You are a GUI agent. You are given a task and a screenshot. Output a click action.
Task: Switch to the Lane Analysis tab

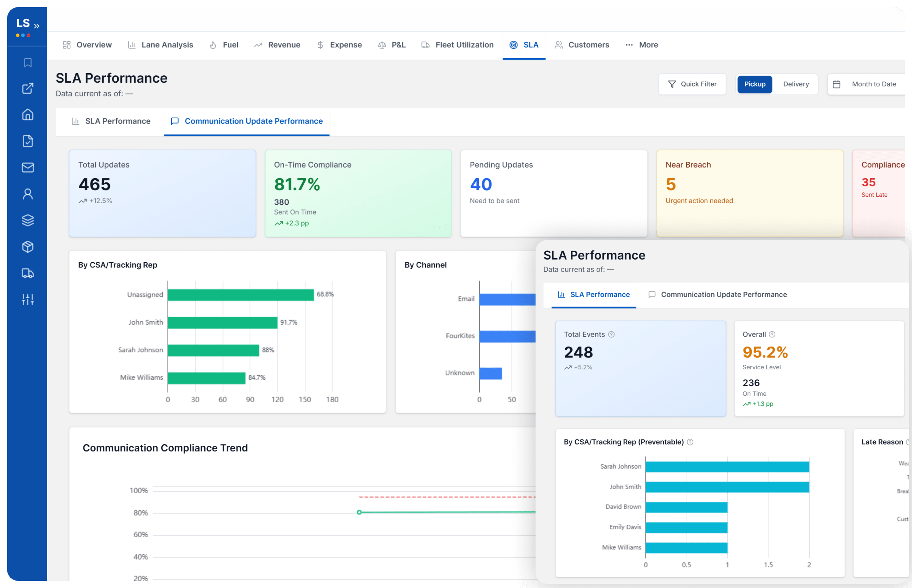[x=161, y=45]
